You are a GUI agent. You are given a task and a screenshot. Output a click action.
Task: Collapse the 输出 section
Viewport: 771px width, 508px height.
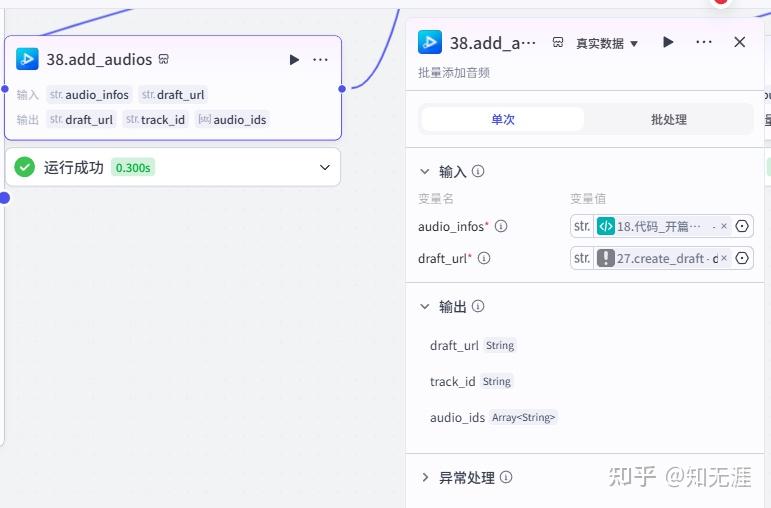pyautogui.click(x=424, y=306)
